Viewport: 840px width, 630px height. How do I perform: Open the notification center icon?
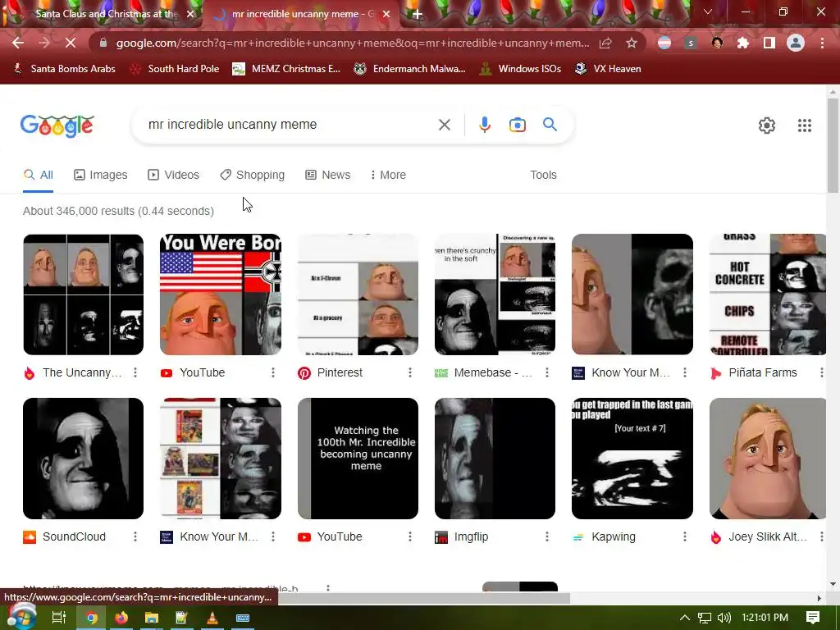click(813, 618)
